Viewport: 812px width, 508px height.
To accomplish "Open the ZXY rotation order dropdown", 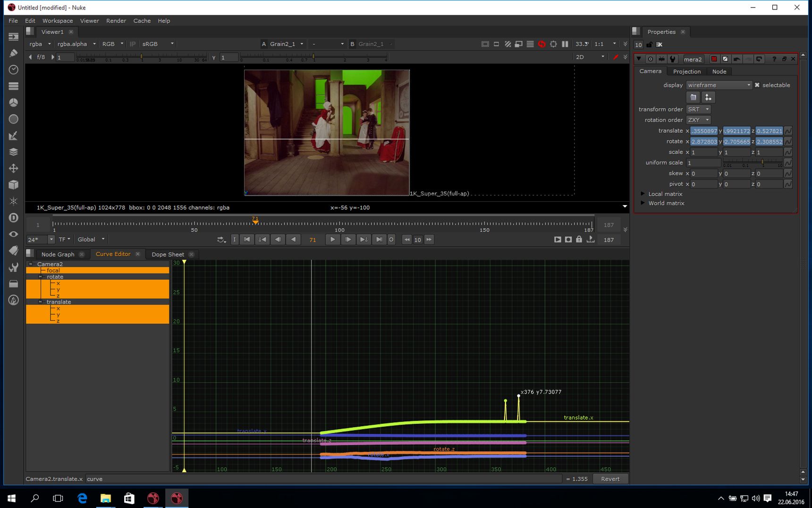I will [x=698, y=120].
